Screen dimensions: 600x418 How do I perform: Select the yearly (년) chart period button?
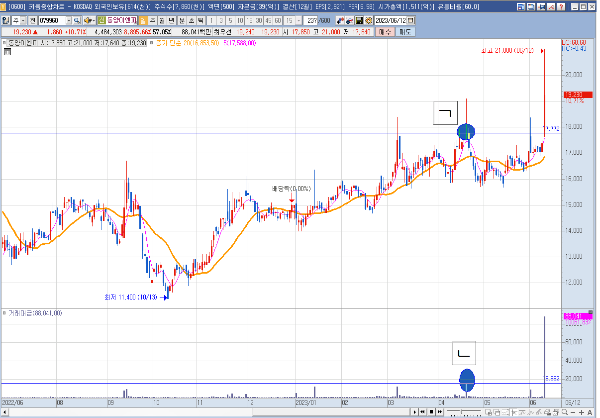171,20
